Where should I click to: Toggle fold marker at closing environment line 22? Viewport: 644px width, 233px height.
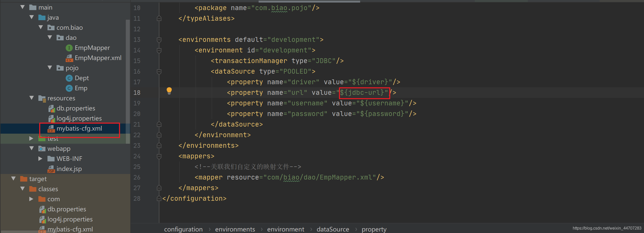click(159, 135)
